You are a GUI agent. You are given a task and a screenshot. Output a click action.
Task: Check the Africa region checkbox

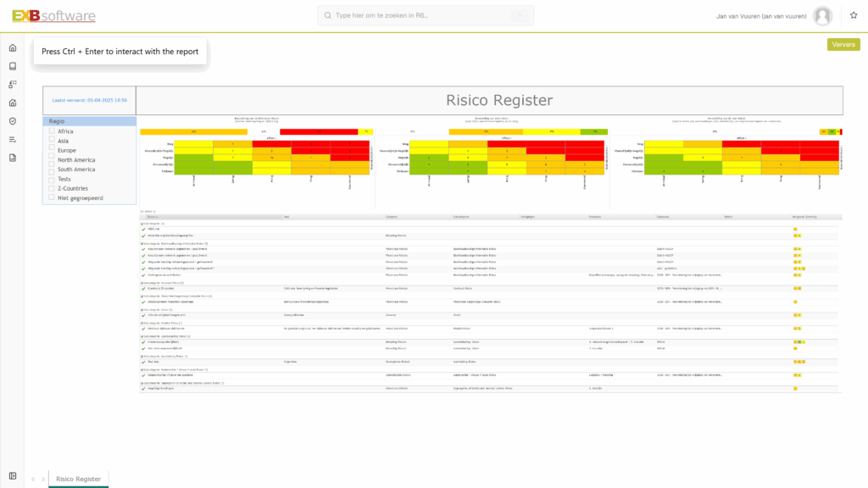(53, 131)
